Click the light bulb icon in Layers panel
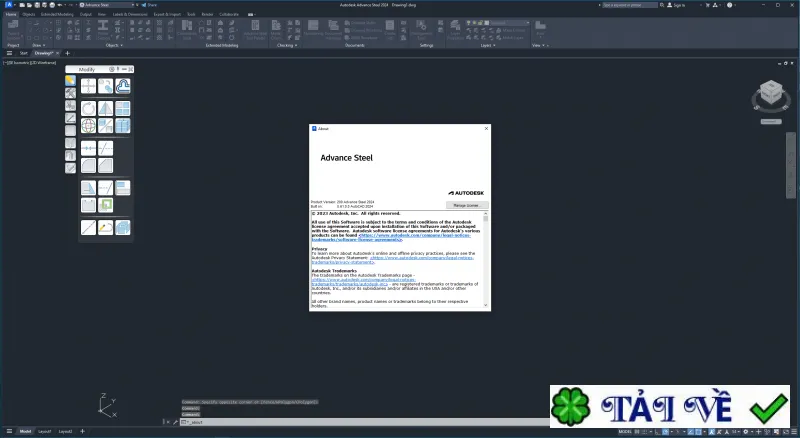Viewport: 800px width, 438px height. coord(469,23)
